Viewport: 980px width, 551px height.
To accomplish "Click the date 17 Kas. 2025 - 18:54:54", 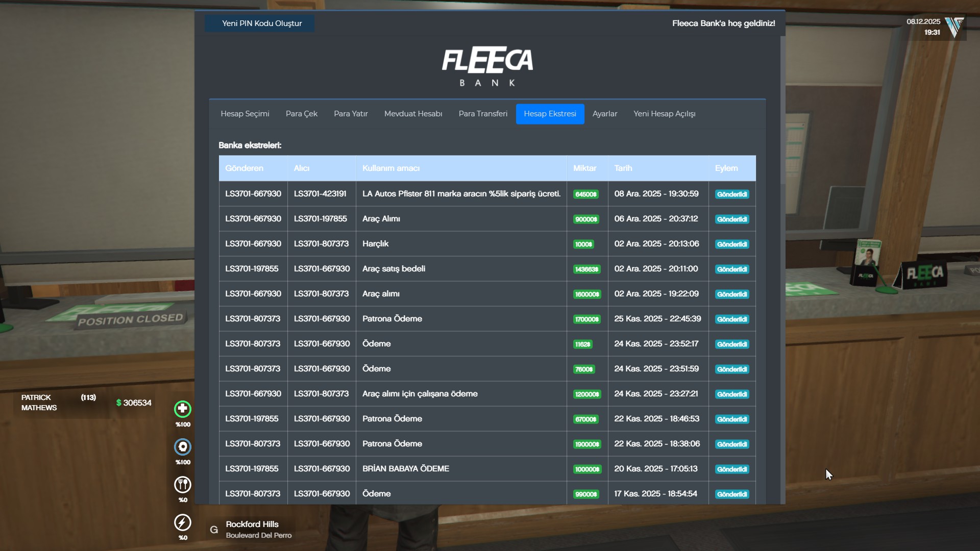I will click(655, 494).
